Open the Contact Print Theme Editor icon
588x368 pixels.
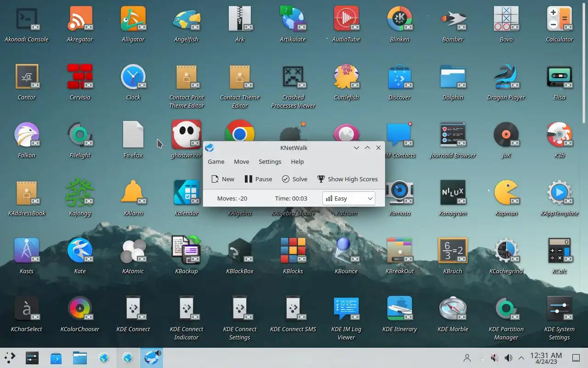click(187, 86)
